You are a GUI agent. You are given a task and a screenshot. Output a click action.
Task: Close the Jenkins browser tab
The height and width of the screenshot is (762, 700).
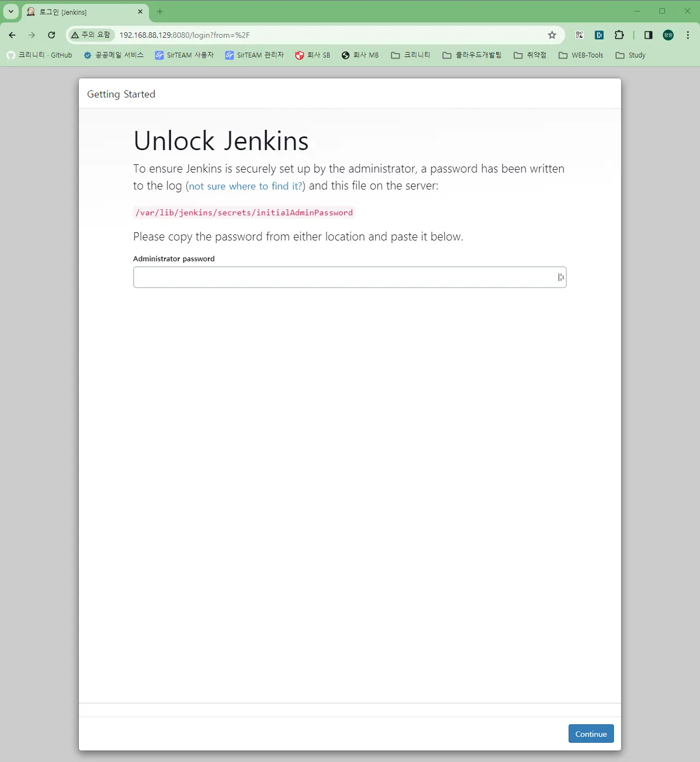coord(140,12)
